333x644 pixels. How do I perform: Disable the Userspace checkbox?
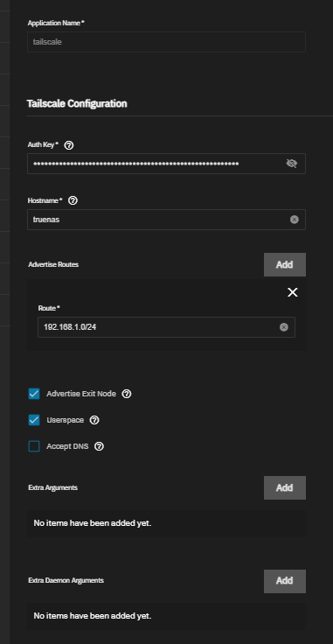(34, 420)
